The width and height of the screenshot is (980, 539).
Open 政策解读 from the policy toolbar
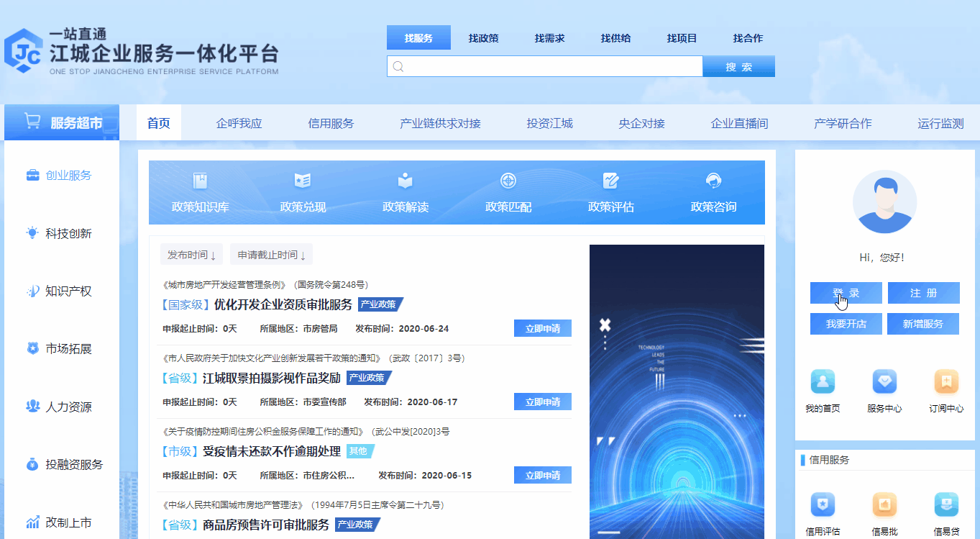(x=405, y=193)
